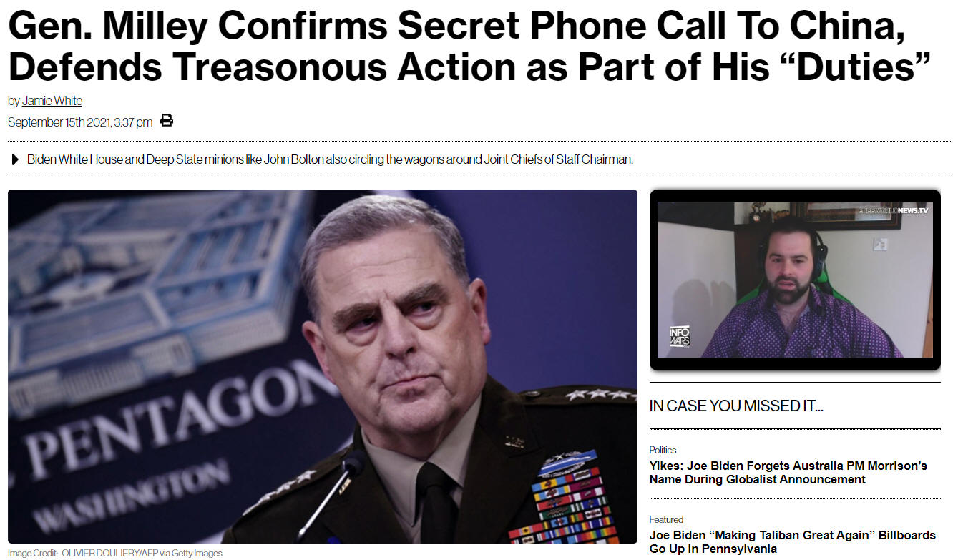Open Making Taliban Great Again Billboards story
The height and width of the screenshot is (560, 953).
pyautogui.click(x=792, y=542)
